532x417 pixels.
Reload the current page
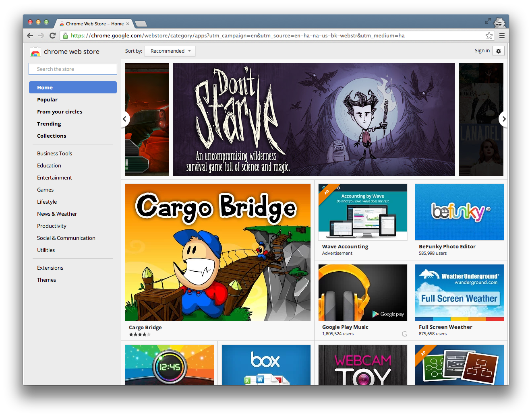point(52,35)
